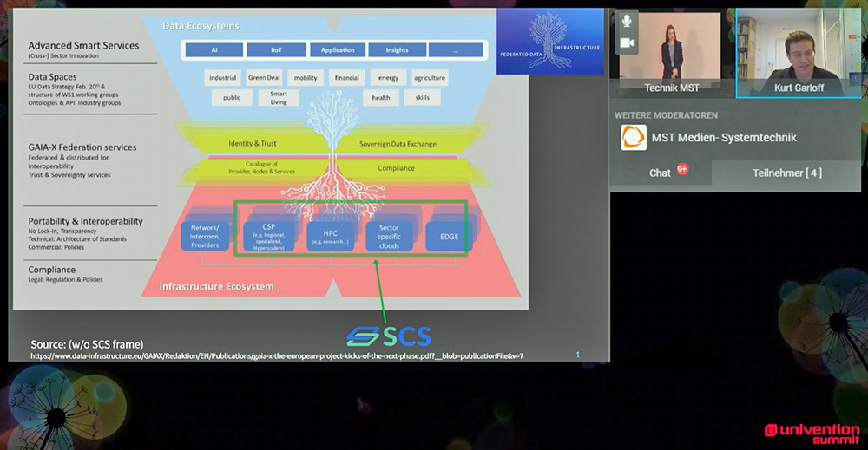The width and height of the screenshot is (868, 450).
Task: Click the MST Medien- Systemtechnik moderator name
Action: point(723,137)
